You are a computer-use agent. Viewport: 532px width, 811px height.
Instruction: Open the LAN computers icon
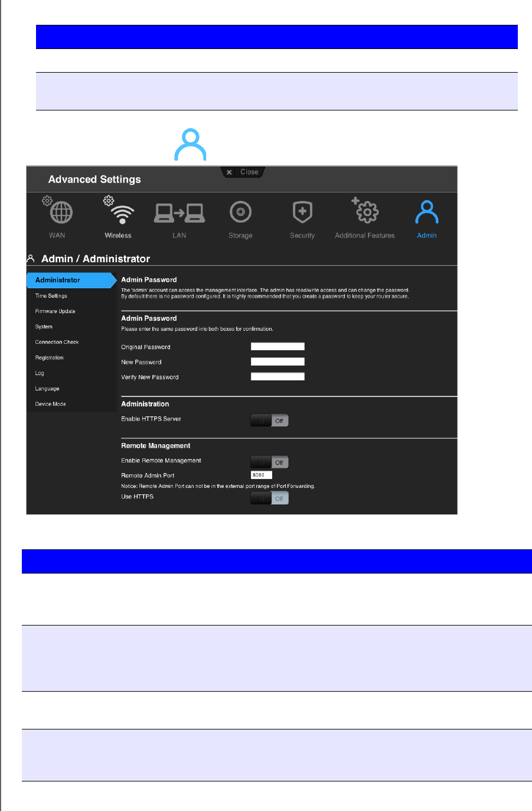click(x=179, y=213)
